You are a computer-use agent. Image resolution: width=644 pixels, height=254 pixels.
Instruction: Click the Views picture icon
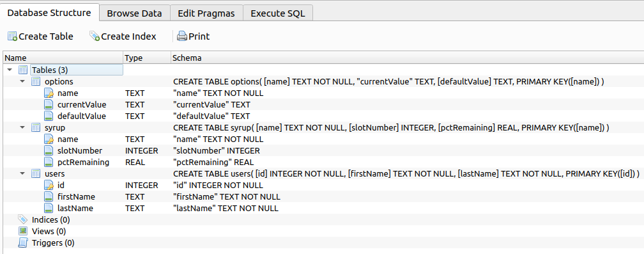[x=23, y=231]
